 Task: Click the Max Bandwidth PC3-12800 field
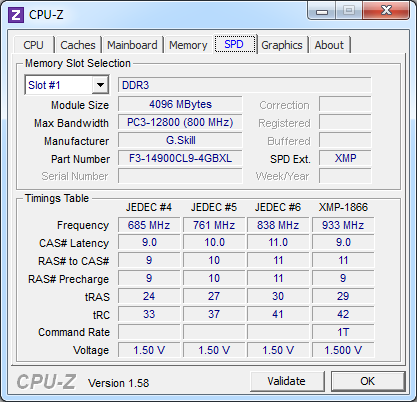coord(180,122)
